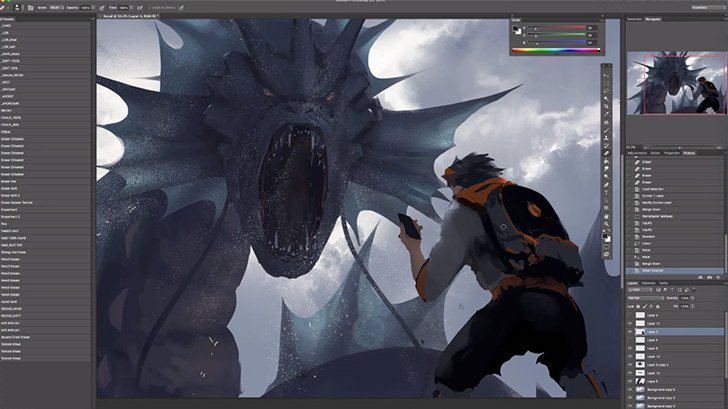This screenshot has width=728, height=409.
Task: Delete current state in History panel
Action: 718,277
